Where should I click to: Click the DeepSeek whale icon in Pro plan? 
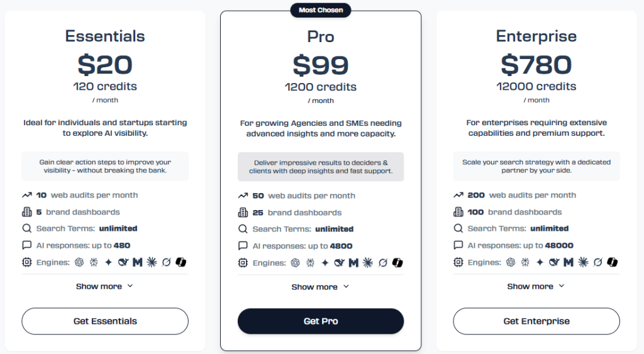(339, 263)
